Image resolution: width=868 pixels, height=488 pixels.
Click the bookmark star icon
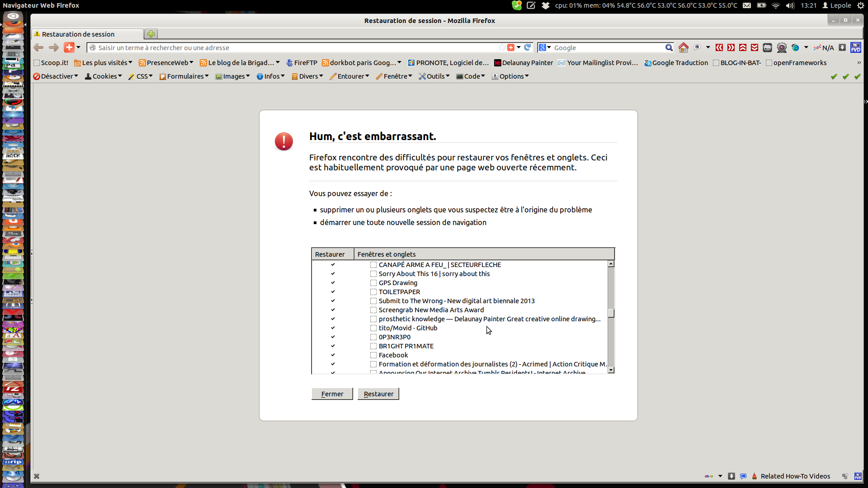[502, 47]
